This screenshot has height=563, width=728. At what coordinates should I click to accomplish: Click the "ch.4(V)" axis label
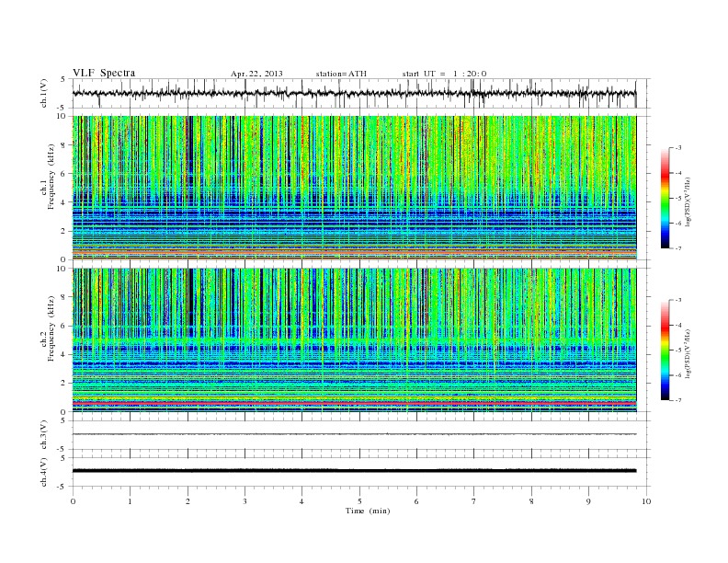[44, 472]
